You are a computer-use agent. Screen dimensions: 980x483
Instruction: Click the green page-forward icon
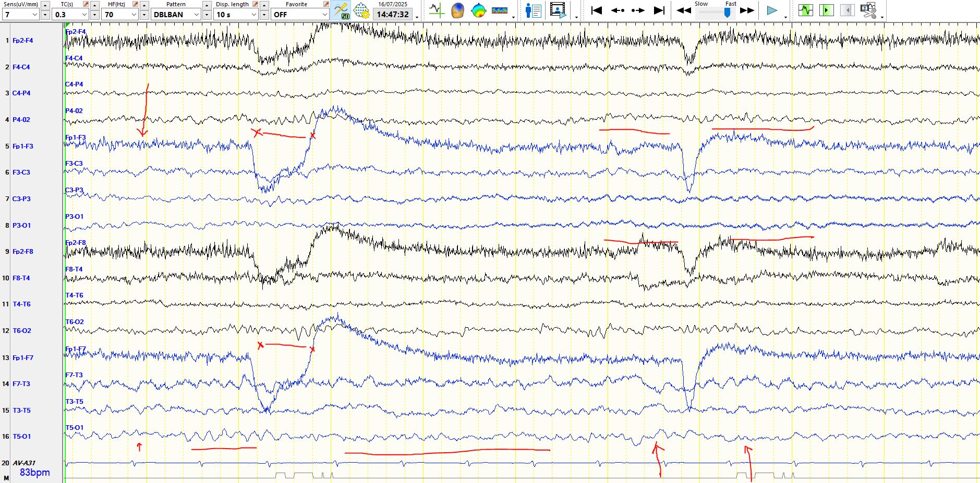[827, 10]
